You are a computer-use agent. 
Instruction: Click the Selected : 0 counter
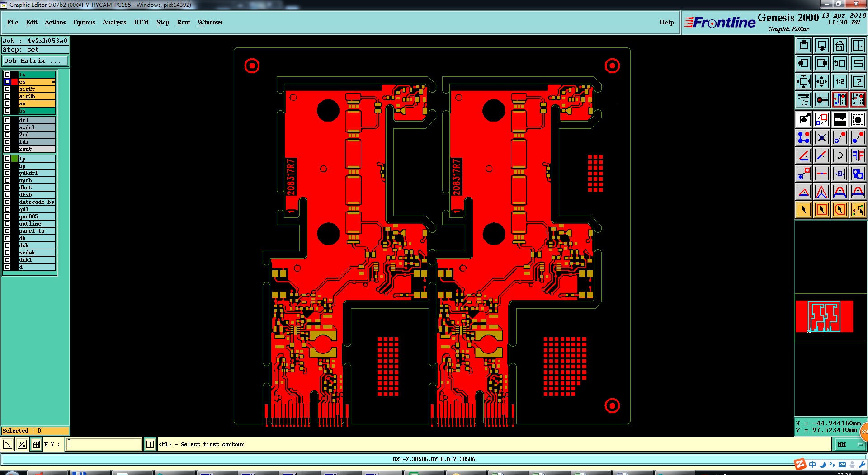coord(35,431)
